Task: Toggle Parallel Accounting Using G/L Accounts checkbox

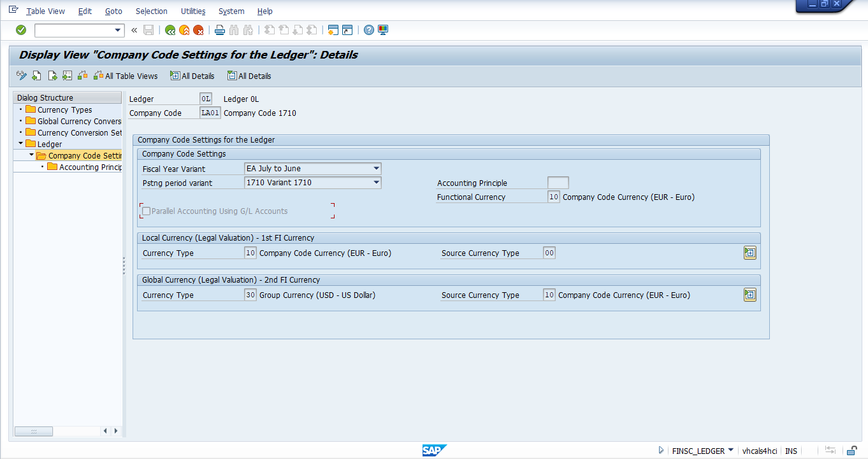Action: pos(146,211)
